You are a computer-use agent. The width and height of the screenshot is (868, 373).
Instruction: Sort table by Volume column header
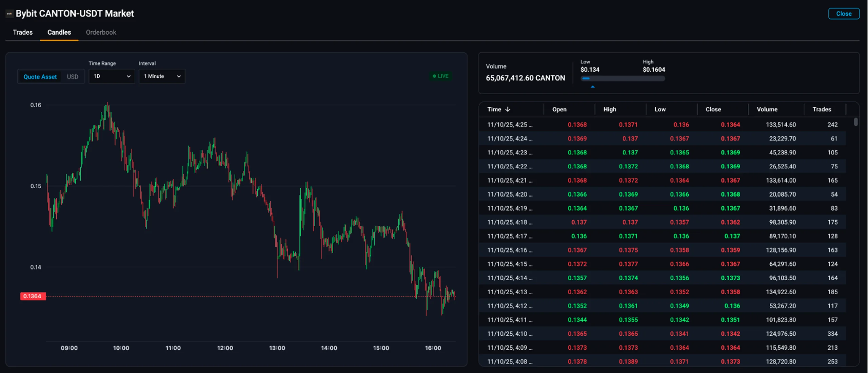(x=767, y=109)
